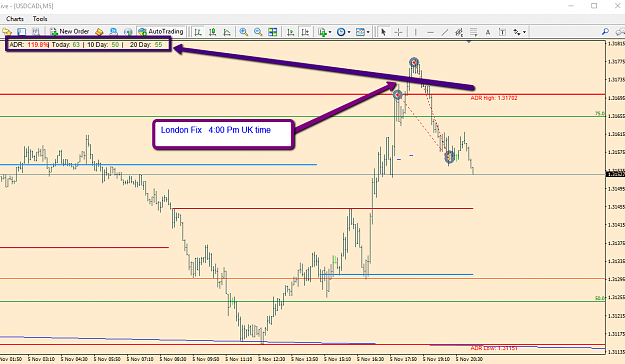Viewport: 625px width, 364px height.
Task: Expand the Periods dropdown arrow
Action: pos(349,32)
